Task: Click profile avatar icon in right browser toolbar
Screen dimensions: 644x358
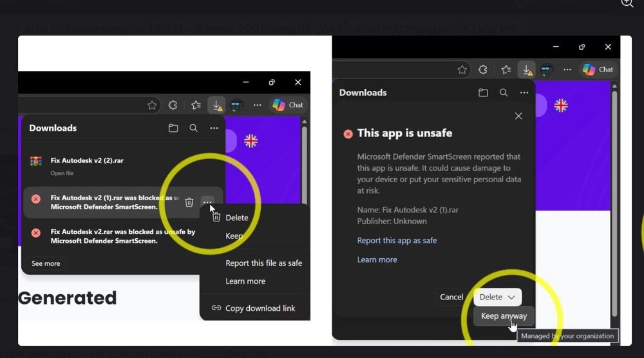Action: point(547,70)
